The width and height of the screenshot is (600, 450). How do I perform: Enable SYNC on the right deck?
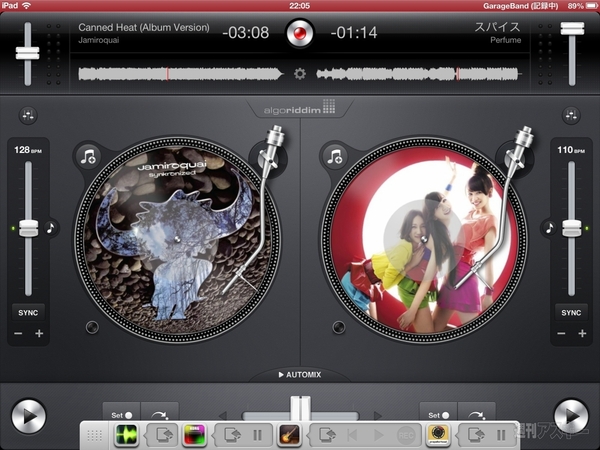[x=571, y=313]
